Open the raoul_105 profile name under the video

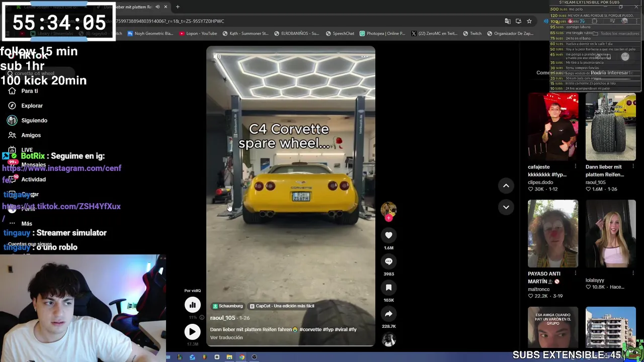click(x=223, y=318)
